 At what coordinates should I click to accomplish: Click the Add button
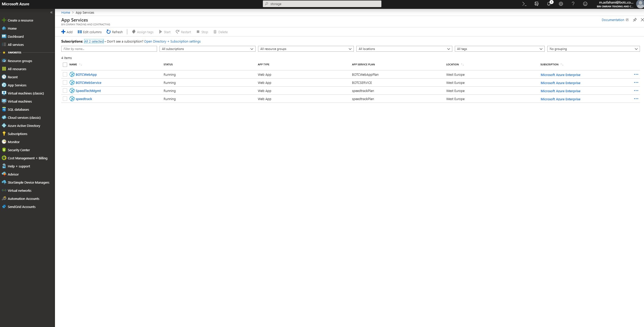pyautogui.click(x=67, y=32)
